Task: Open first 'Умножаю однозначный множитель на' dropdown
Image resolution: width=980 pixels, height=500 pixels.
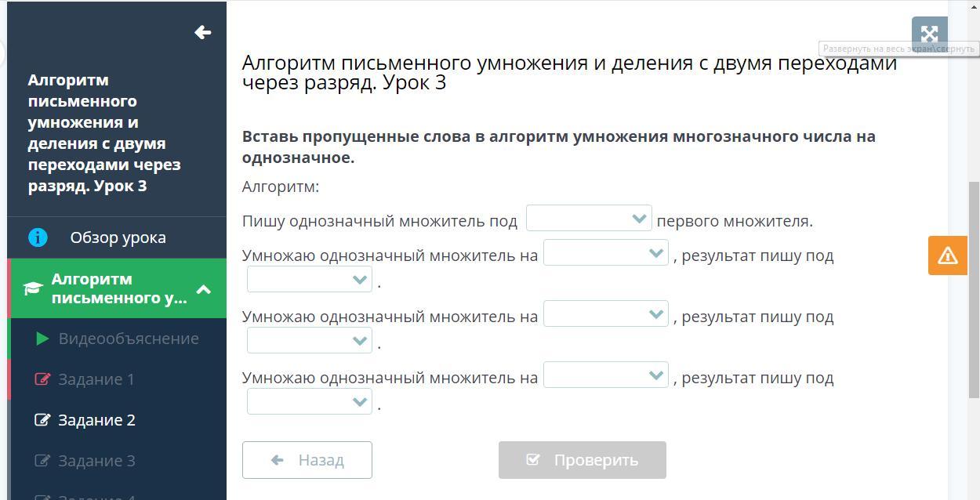Action: (605, 252)
